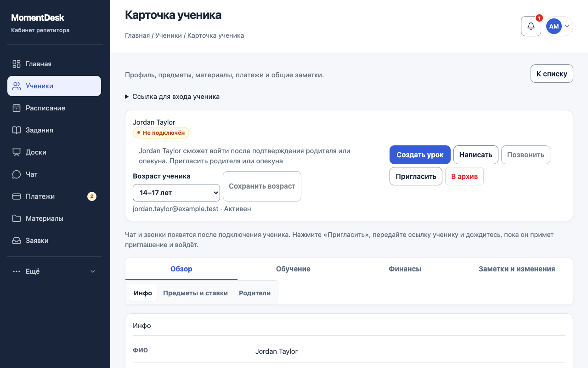Screen dimensions: 588x368
Task: Open the Расписание calendar icon
Action: click(17, 108)
